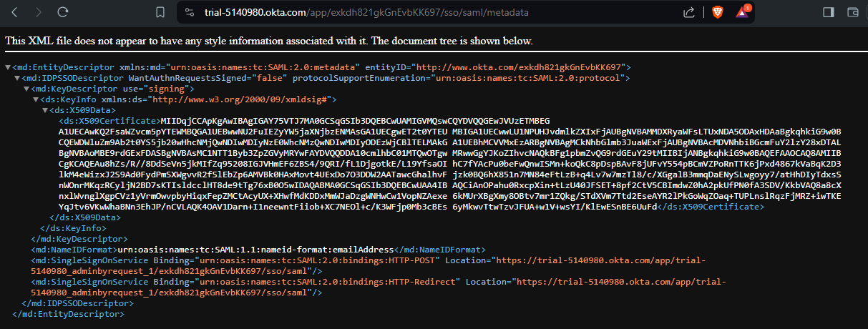Click the emailAddress nameid-format text
The height and width of the screenshot is (329, 868).
[x=256, y=250]
